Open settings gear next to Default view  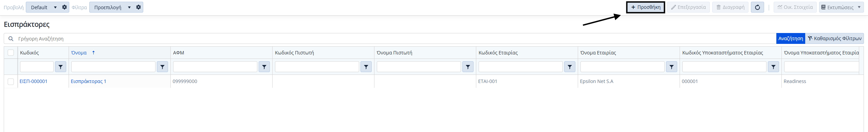(x=64, y=7)
